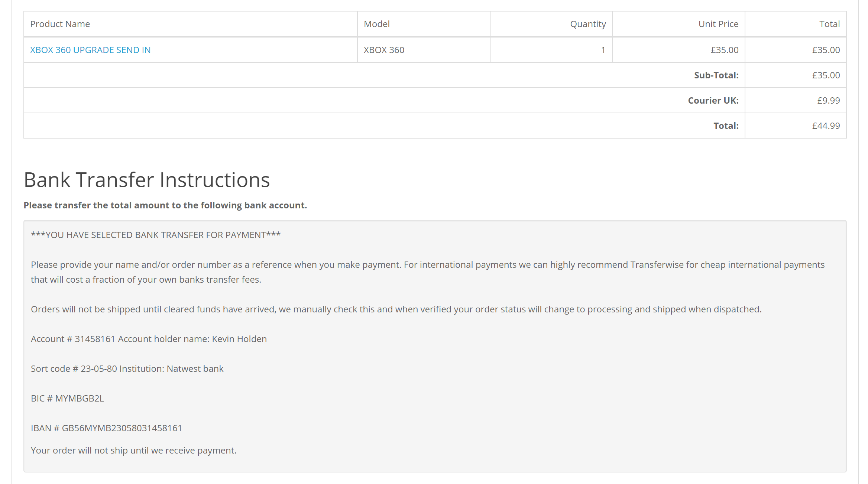Select the £9.99 courier charge
Viewport: 868px width, 484px height.
click(828, 100)
